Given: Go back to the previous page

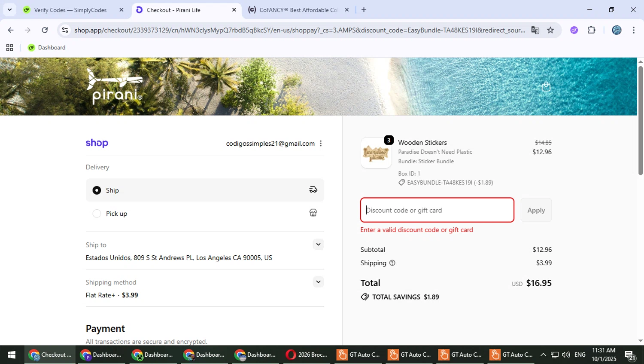Looking at the screenshot, I should coord(11,30).
